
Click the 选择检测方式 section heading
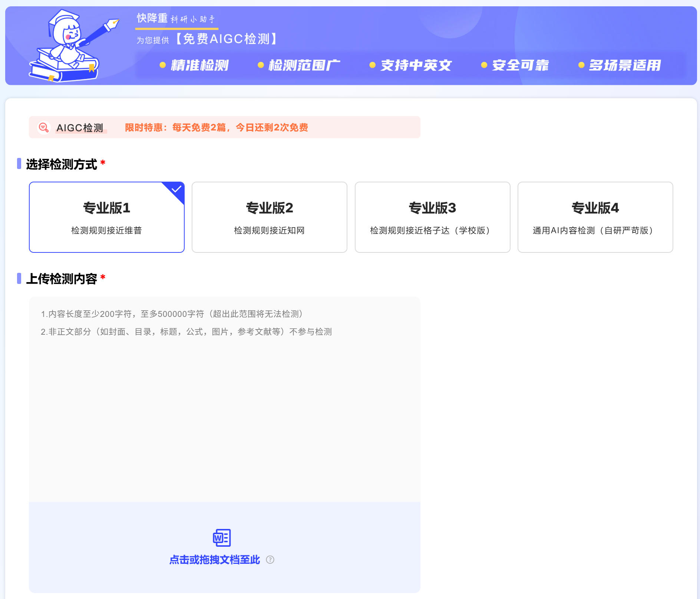coord(62,164)
